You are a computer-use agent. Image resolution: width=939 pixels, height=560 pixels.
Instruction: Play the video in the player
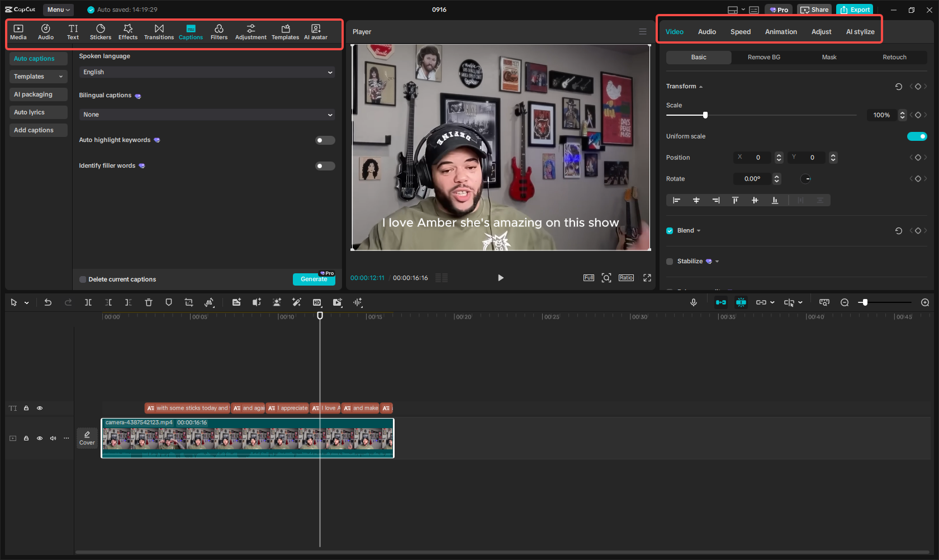(x=500, y=278)
